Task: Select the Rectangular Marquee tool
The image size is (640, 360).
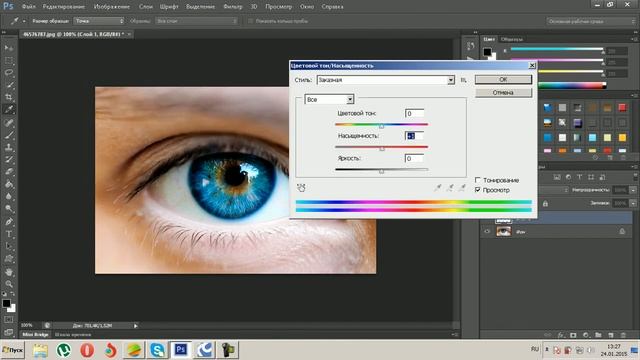Action: point(9,61)
